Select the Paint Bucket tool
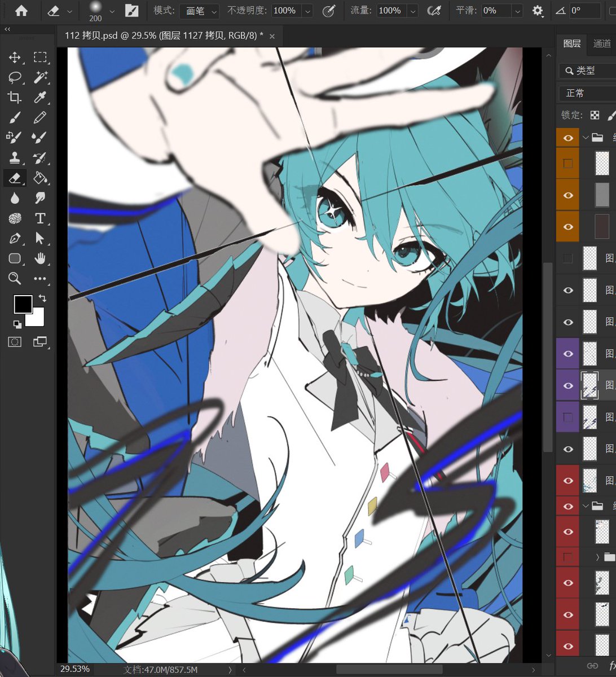616x677 pixels. pyautogui.click(x=40, y=178)
